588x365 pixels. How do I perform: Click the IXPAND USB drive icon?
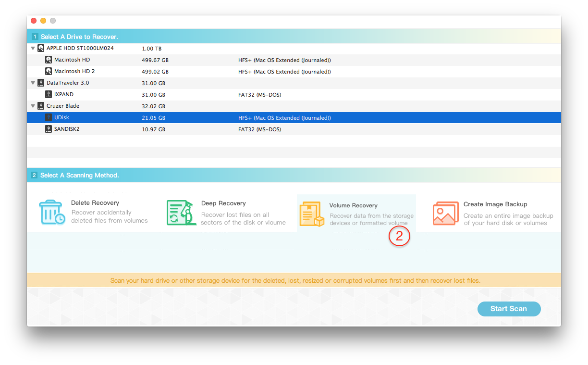pyautogui.click(x=49, y=95)
